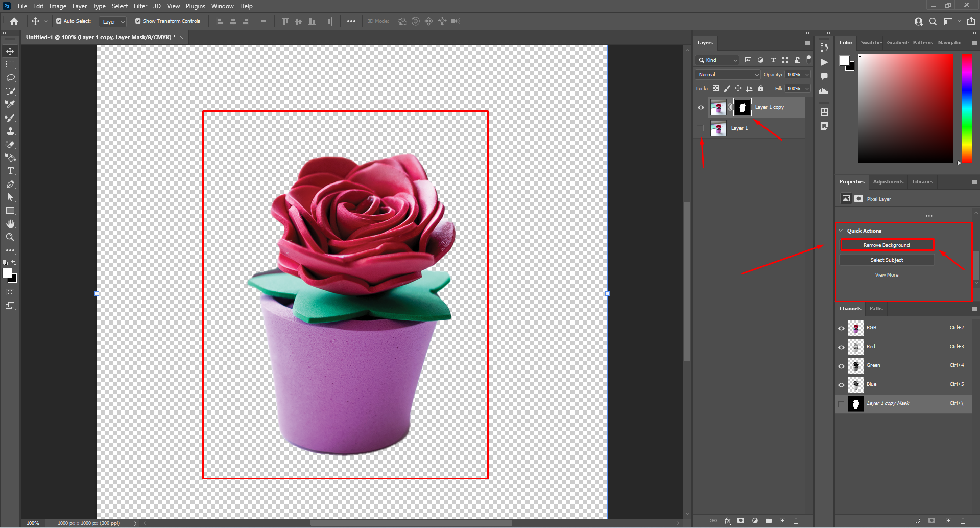Create a new layer with the plus icon
The width and height of the screenshot is (980, 528).
782,520
